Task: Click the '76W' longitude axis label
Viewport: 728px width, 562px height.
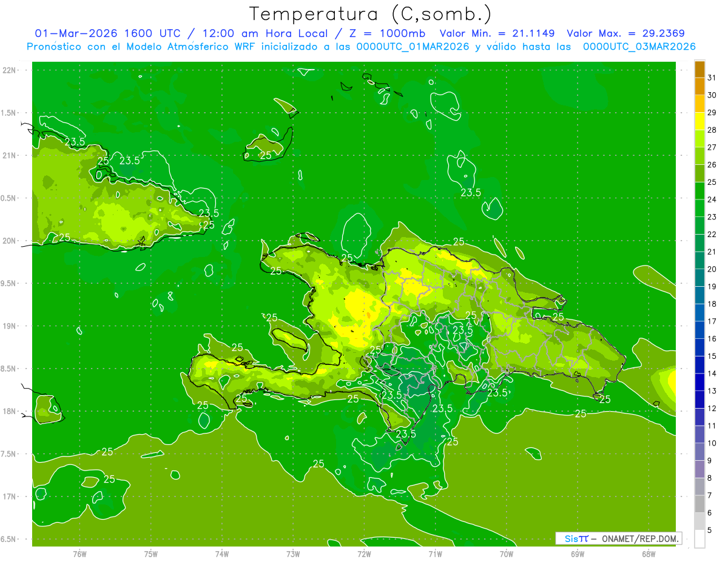Action: pyautogui.click(x=79, y=554)
